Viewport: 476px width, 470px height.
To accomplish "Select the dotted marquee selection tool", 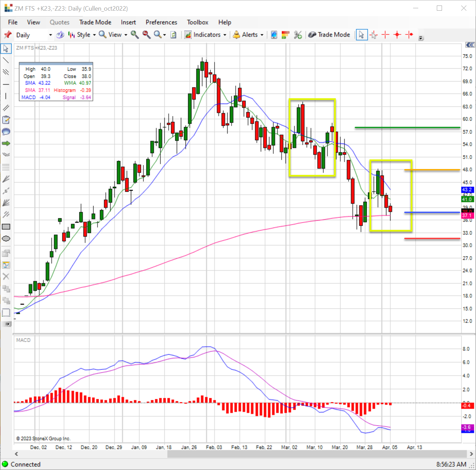I will [6, 313].
